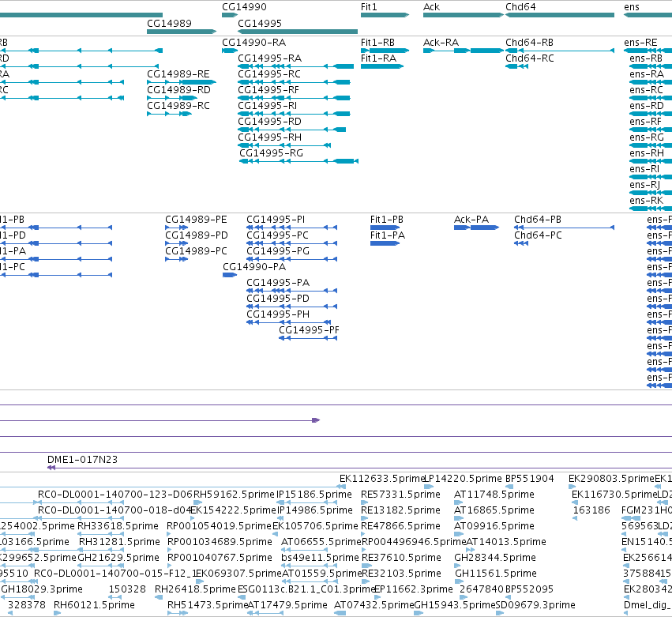Select the Ack gene bar
Viewport: 672px width, 617px height.
[x=464, y=15]
